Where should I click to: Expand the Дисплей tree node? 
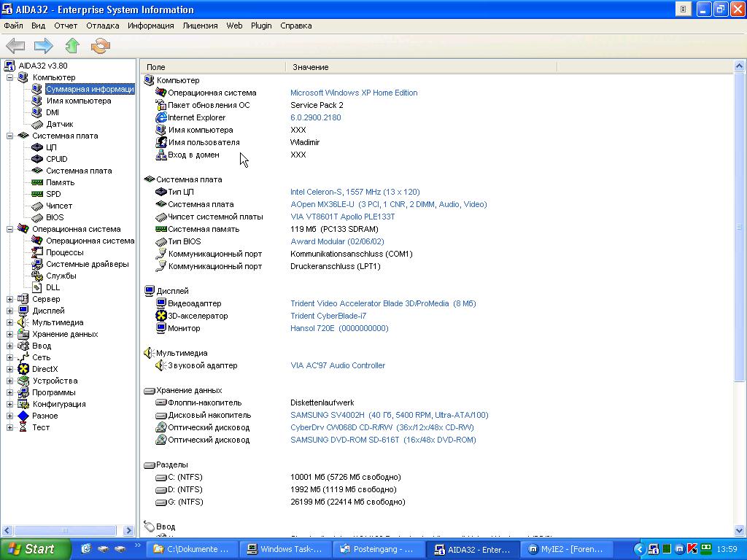pyautogui.click(x=9, y=311)
